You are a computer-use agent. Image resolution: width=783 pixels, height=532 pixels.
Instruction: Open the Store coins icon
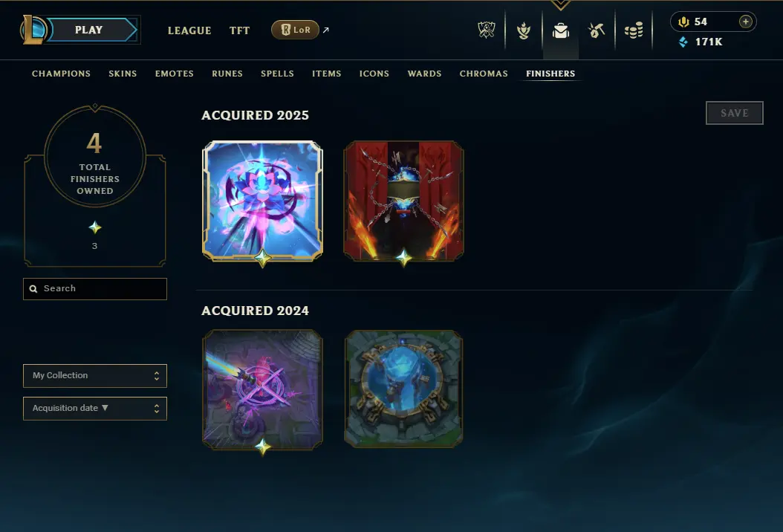pyautogui.click(x=634, y=30)
